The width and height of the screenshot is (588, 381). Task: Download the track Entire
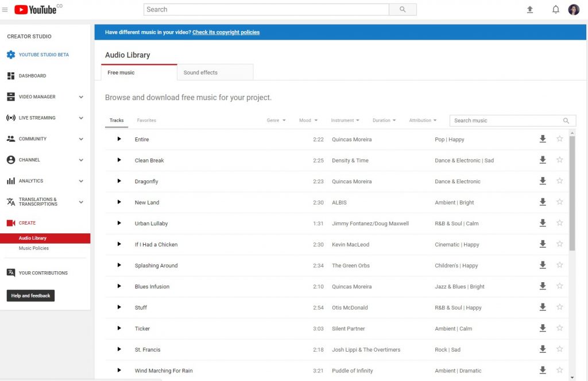pyautogui.click(x=542, y=139)
